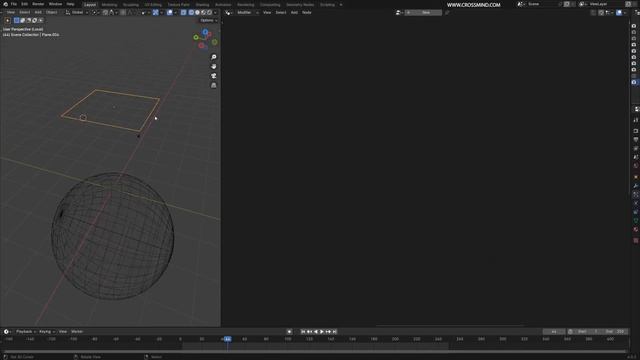Open the pivot point dropdown
Image resolution: width=640 pixels, height=360 pixels.
pyautogui.click(x=95, y=13)
